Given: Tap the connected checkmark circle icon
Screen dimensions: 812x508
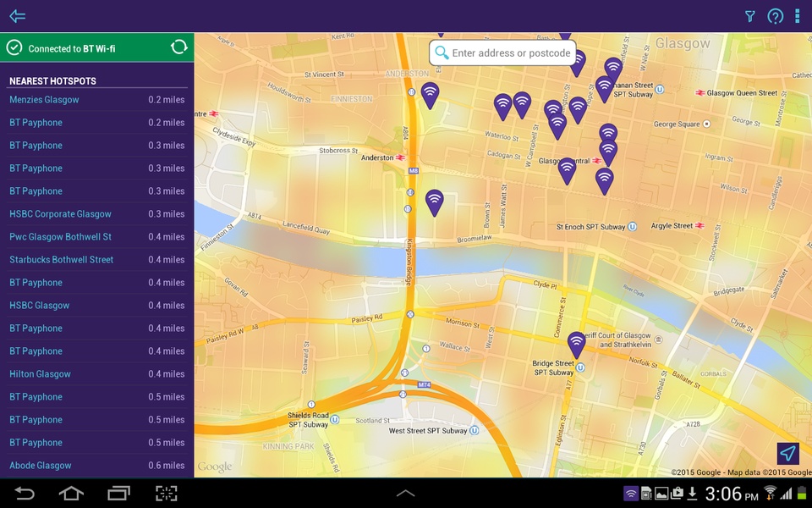Looking at the screenshot, I should (14, 47).
